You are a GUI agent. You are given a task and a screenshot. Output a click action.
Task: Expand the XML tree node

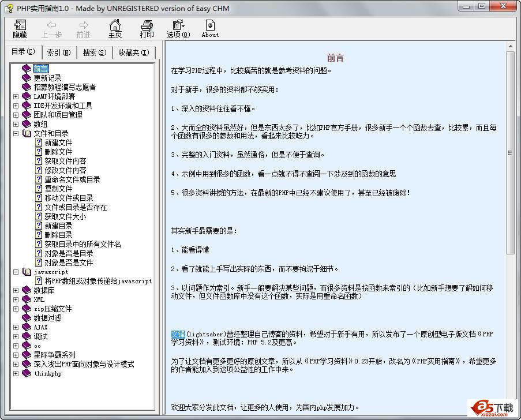pos(16,300)
